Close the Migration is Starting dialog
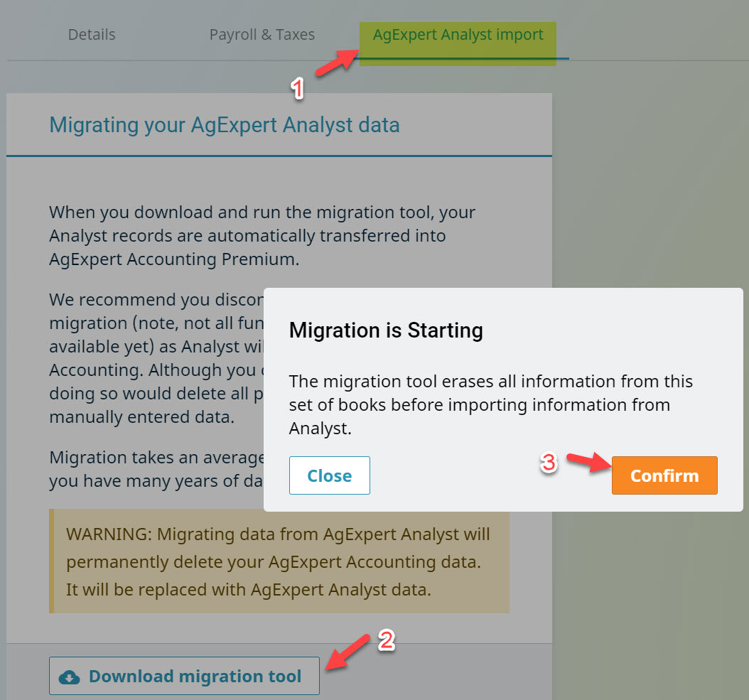The height and width of the screenshot is (700, 749). click(330, 475)
